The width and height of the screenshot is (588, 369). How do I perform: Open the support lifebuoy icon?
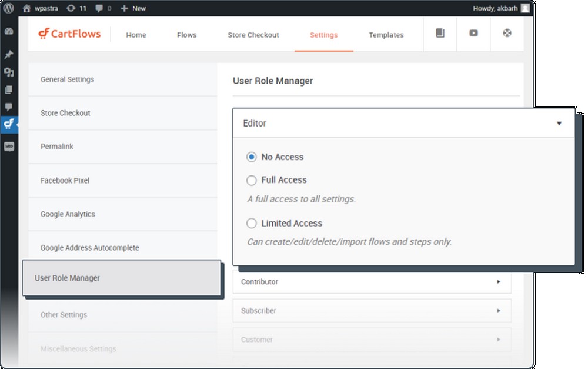[x=507, y=33]
